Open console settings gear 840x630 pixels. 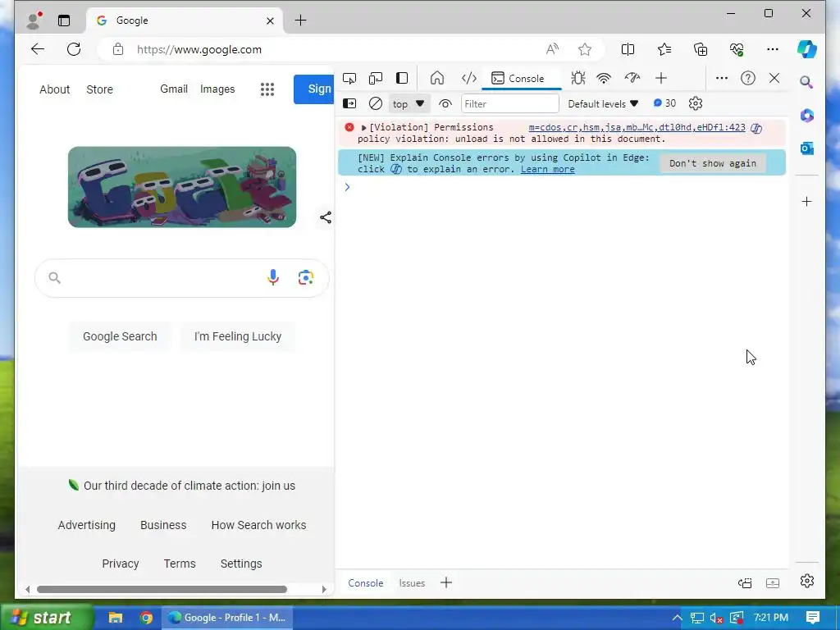[x=696, y=103]
